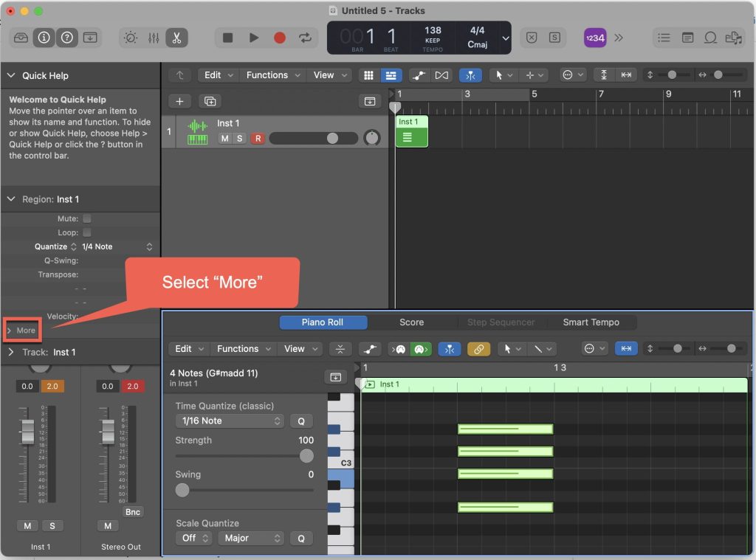Viewport: 756px width, 560px height.
Task: Open the Mixer from control bar
Action: [x=154, y=38]
